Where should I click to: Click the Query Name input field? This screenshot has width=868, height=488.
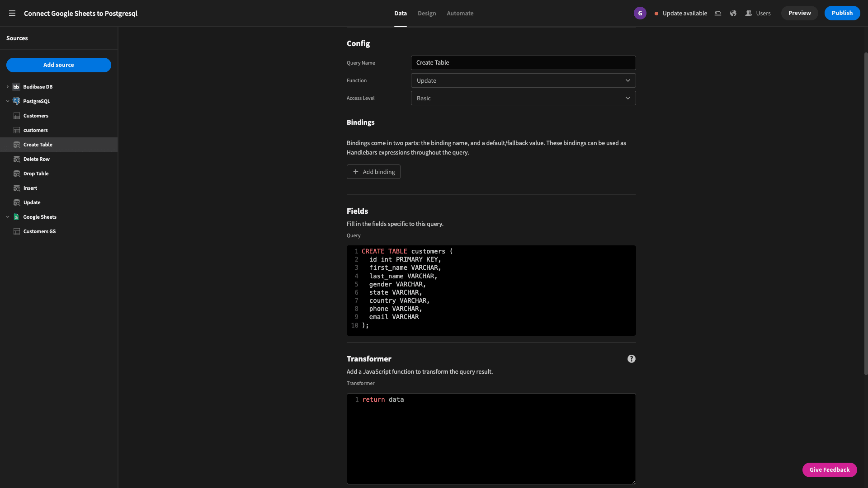click(523, 63)
